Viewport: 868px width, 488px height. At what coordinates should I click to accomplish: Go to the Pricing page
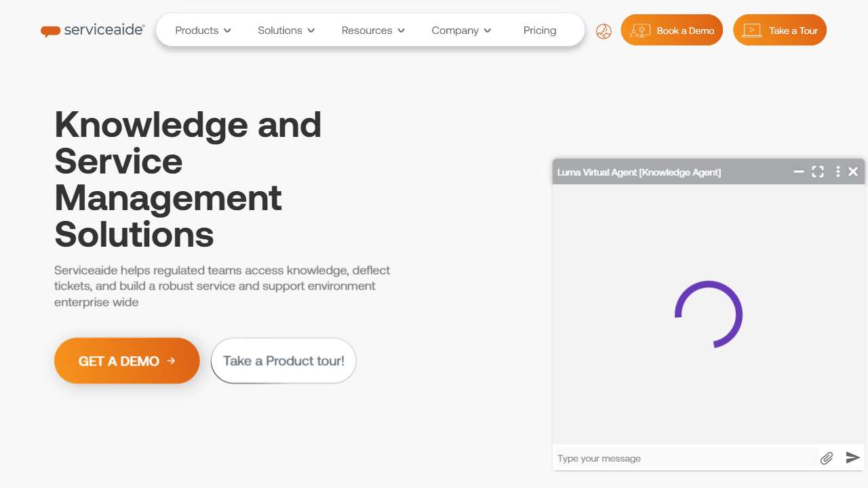(x=540, y=30)
